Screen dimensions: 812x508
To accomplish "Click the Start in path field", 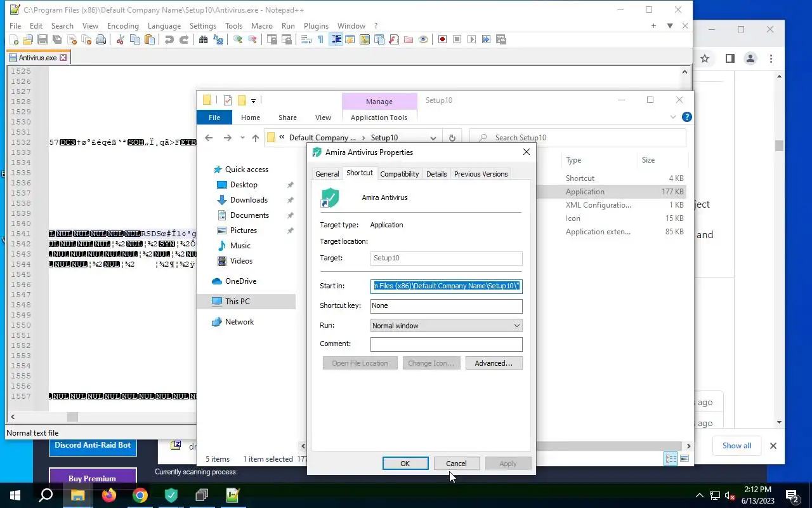I will point(446,286).
